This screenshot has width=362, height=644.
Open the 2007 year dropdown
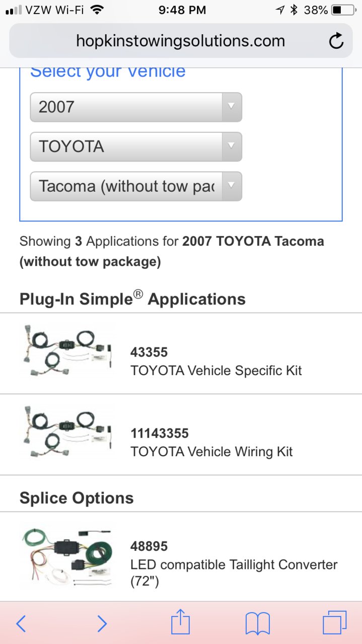click(136, 107)
